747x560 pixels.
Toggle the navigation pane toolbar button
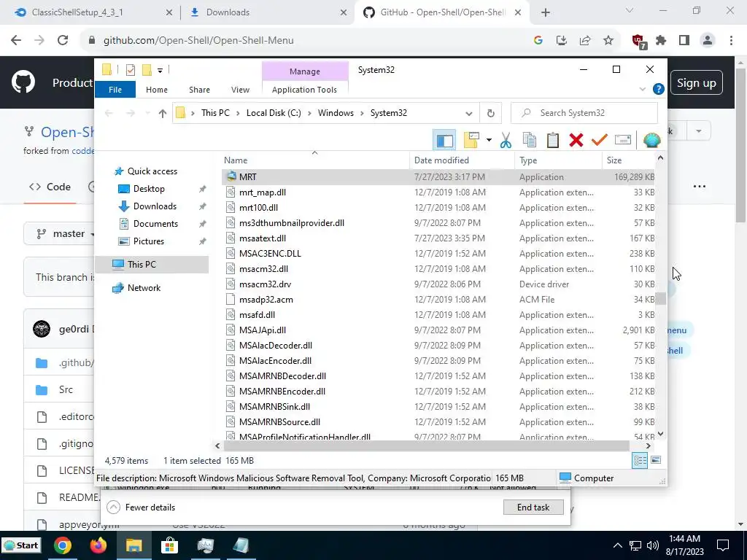click(444, 140)
